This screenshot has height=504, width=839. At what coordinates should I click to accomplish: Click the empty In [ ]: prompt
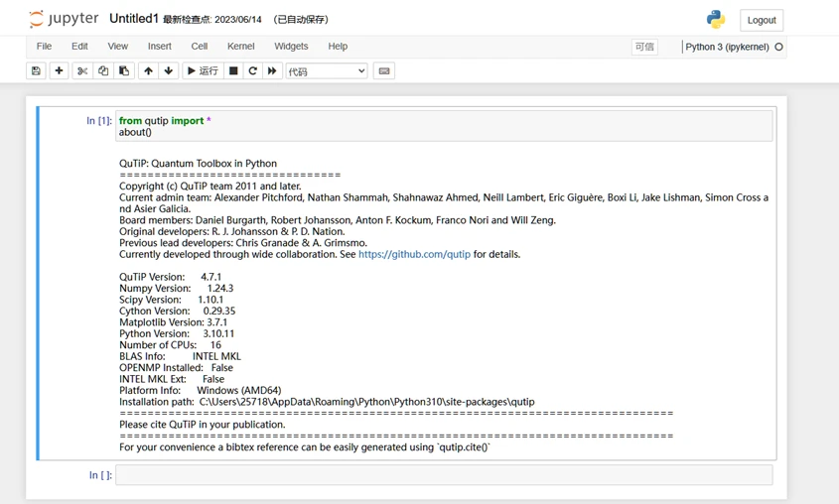click(x=100, y=475)
